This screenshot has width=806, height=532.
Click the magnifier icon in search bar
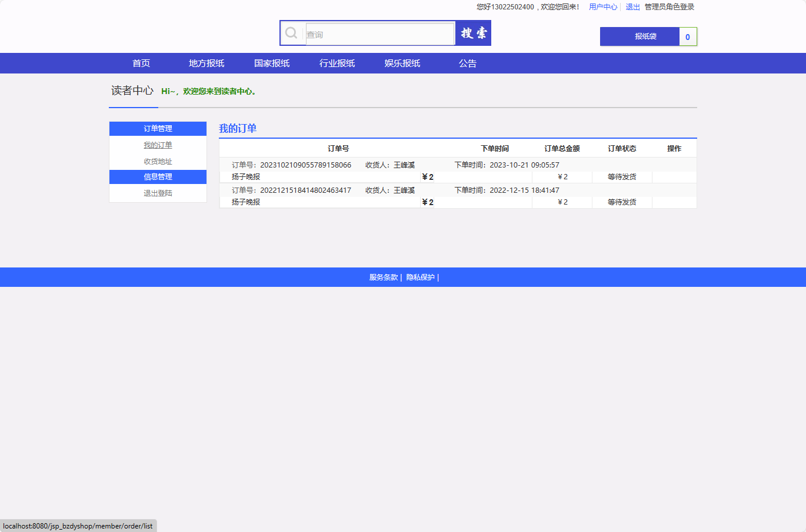(x=291, y=33)
